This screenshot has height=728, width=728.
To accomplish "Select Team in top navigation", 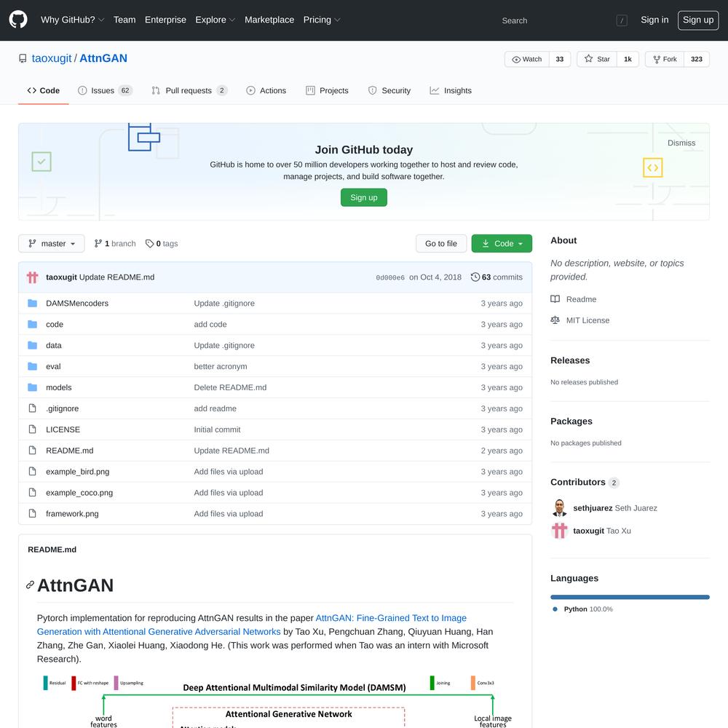I will [x=124, y=20].
